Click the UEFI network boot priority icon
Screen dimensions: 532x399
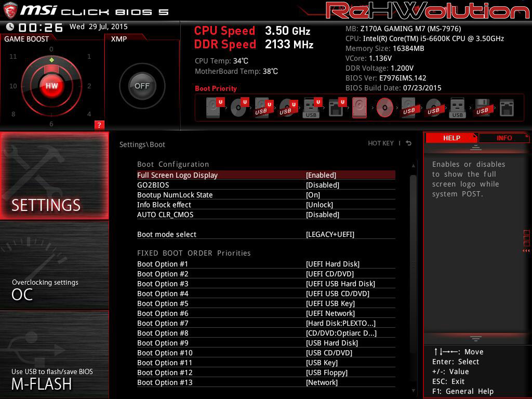[x=336, y=108]
